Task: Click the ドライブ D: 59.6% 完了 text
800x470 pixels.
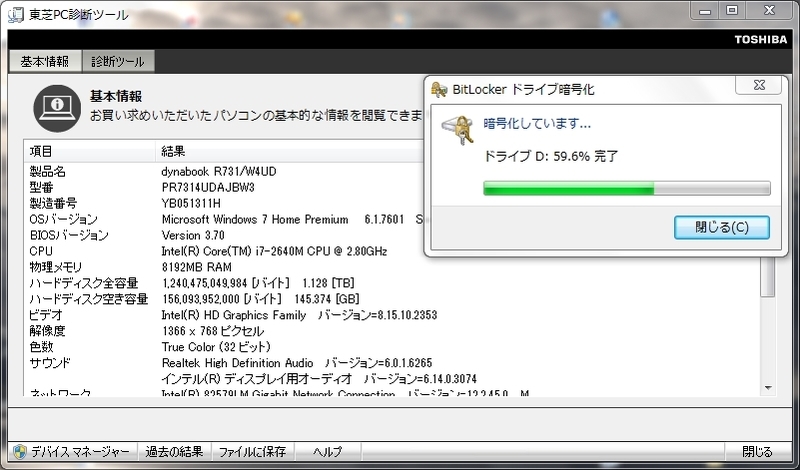Action: pos(551,156)
